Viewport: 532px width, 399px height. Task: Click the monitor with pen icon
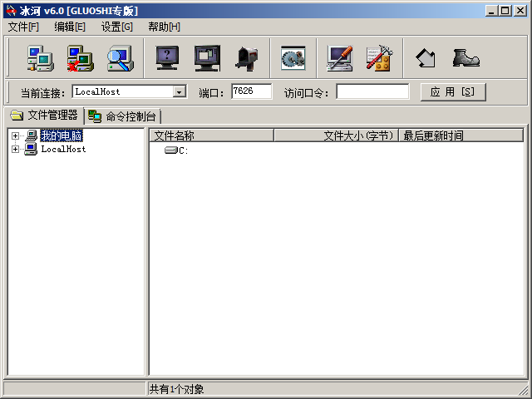tap(339, 58)
